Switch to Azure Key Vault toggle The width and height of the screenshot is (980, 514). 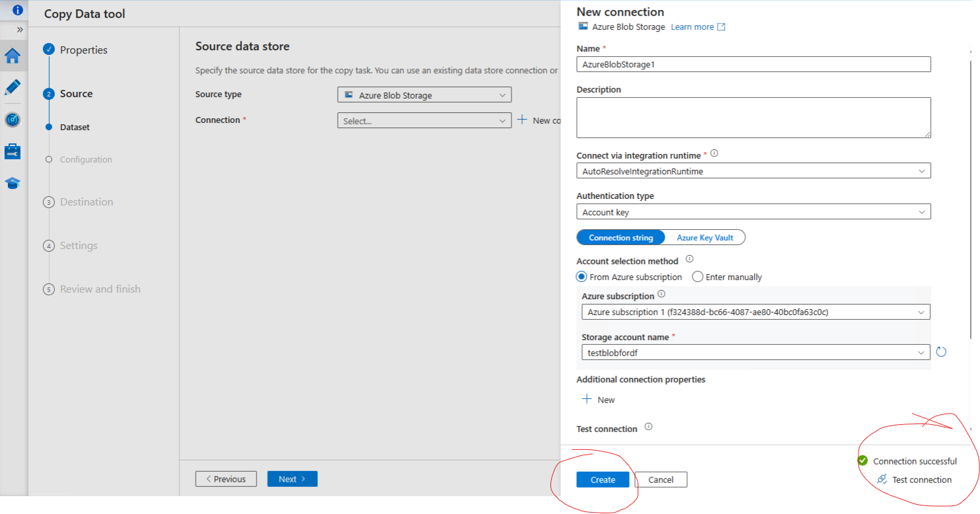(x=705, y=238)
